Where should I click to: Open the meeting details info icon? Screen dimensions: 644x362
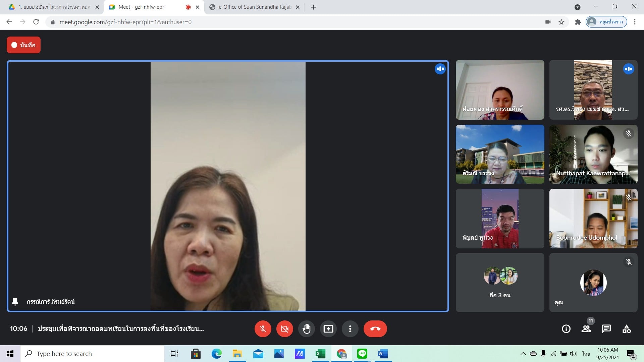(566, 329)
